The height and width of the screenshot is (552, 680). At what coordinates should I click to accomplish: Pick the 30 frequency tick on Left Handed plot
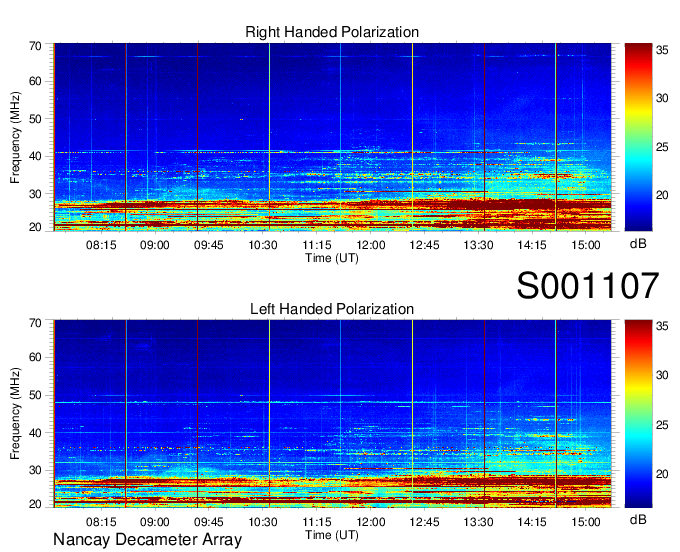[36, 470]
